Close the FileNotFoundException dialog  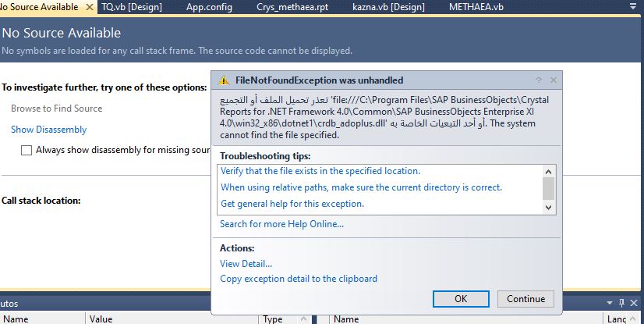click(x=554, y=80)
